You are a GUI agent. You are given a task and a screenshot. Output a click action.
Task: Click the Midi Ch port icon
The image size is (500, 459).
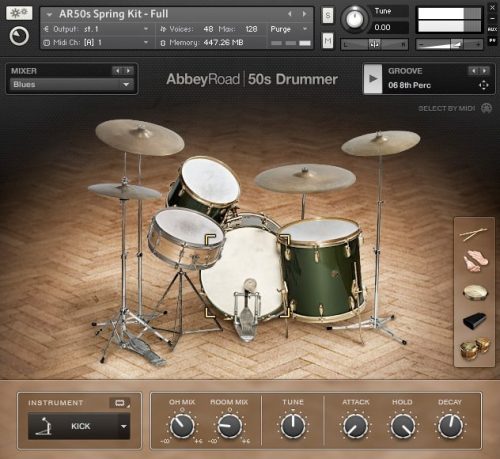click(x=47, y=43)
